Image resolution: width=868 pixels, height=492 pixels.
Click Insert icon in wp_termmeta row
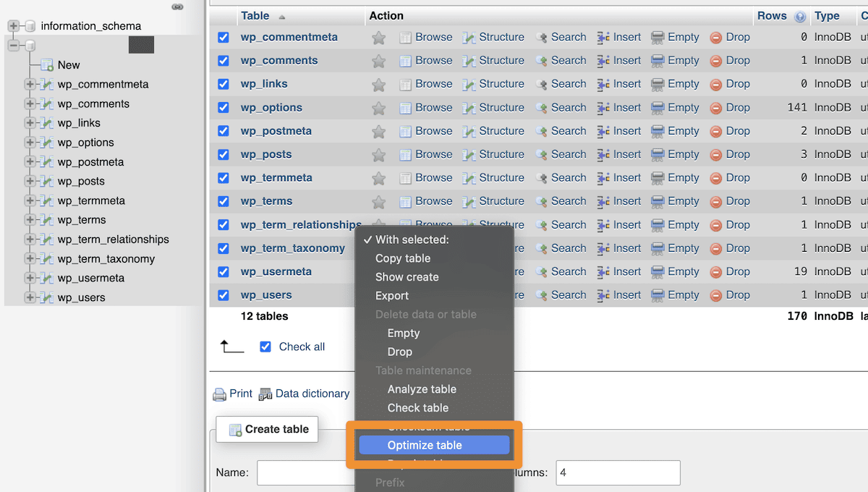point(604,178)
